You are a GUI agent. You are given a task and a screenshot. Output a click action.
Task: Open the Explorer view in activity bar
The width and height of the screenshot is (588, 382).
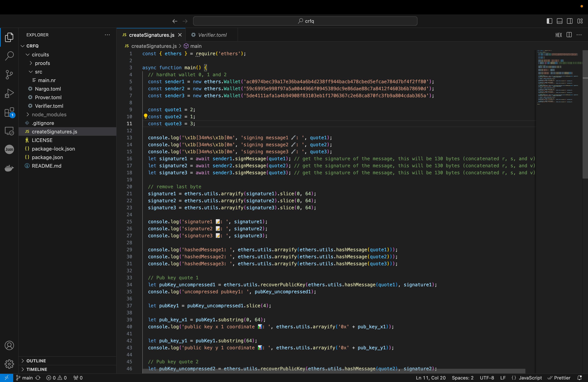(x=9, y=37)
